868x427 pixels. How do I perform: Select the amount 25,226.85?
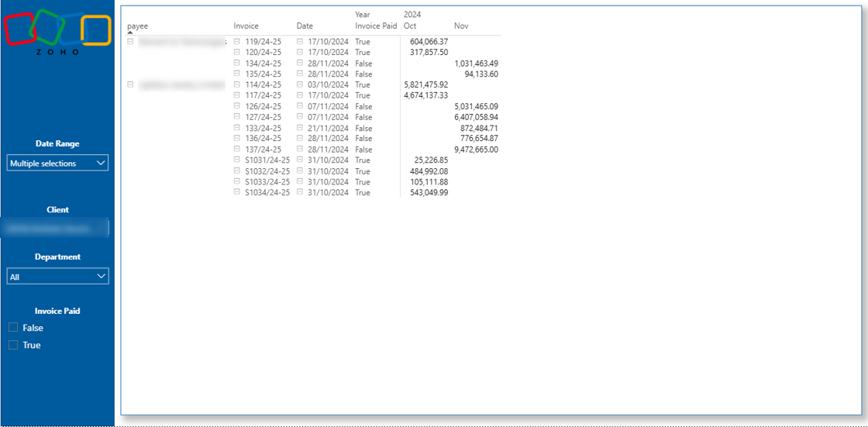pyautogui.click(x=431, y=160)
